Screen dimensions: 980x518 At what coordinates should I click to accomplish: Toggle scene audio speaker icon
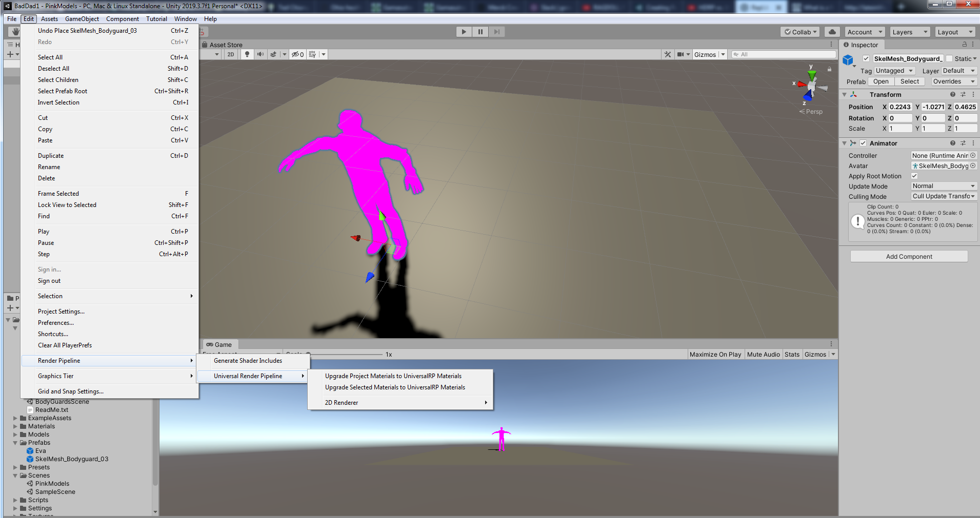tap(261, 54)
